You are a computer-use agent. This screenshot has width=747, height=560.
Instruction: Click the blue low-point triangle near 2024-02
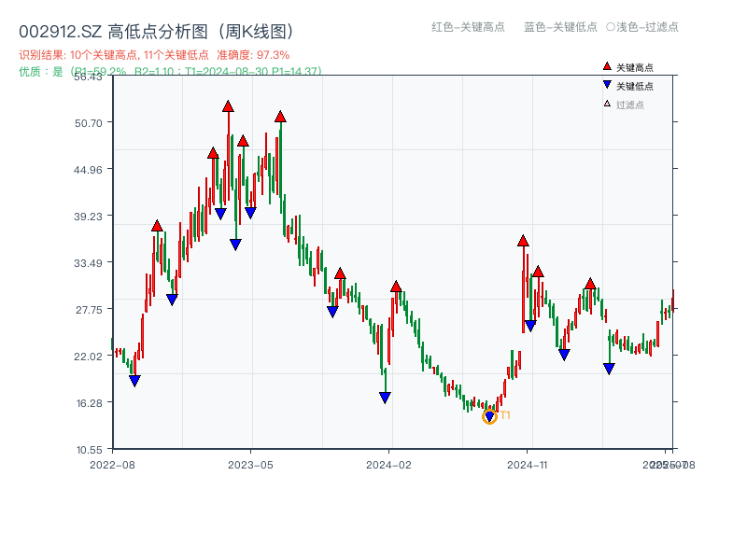pos(384,397)
